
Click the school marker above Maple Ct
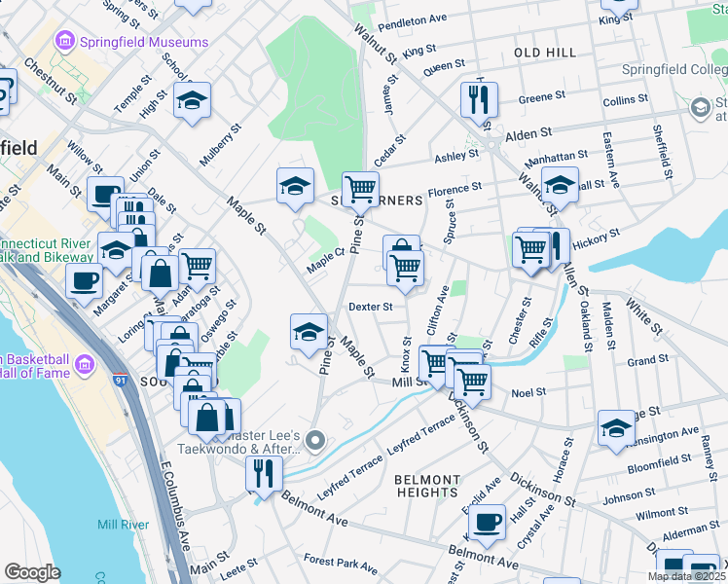coord(295,186)
